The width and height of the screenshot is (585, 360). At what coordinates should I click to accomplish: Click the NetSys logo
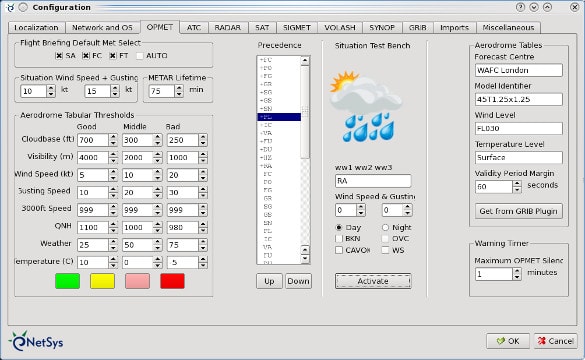[36, 341]
